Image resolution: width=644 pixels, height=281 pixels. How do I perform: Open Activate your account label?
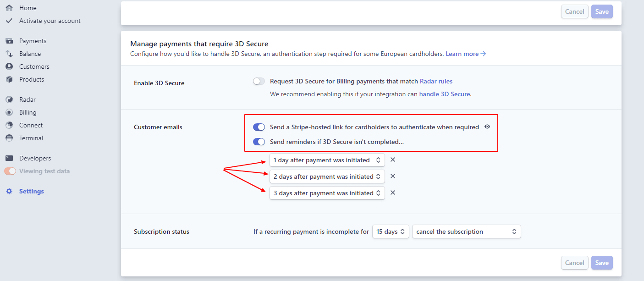(50, 21)
